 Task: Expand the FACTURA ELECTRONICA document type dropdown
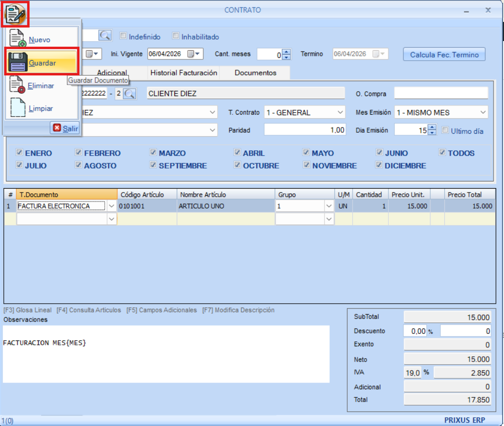tap(111, 206)
